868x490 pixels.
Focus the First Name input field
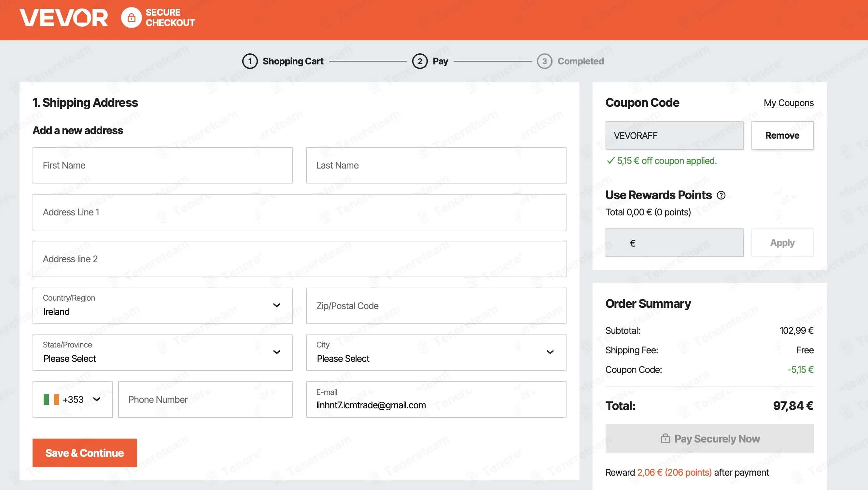pos(163,165)
